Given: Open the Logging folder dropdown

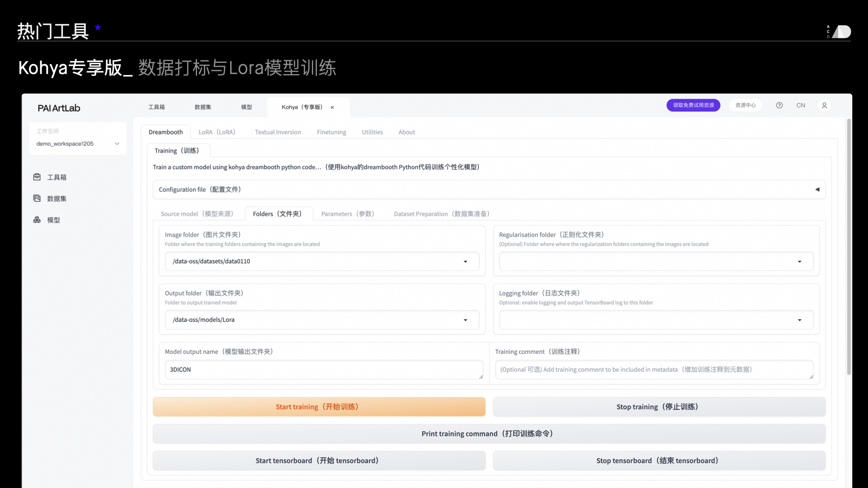Looking at the screenshot, I should (x=799, y=320).
